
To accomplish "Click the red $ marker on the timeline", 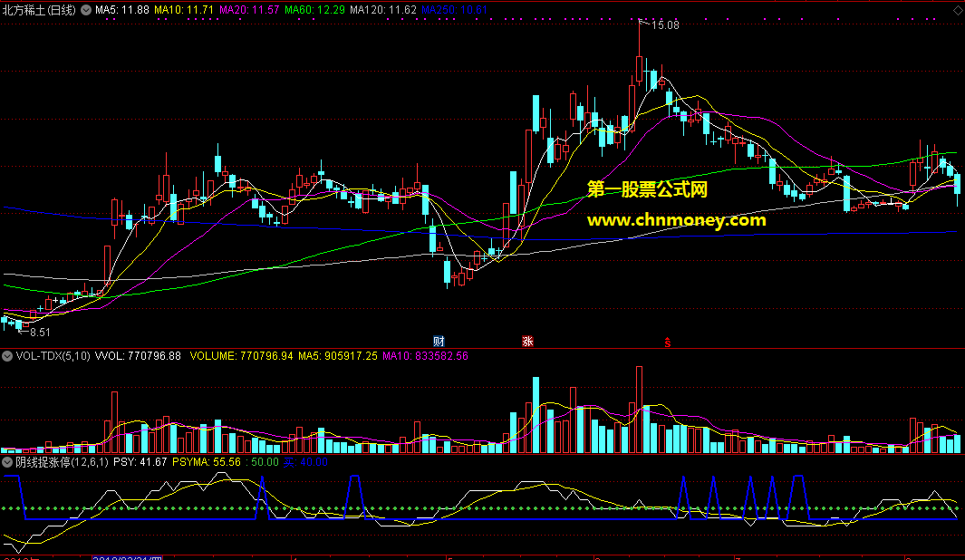I will pos(667,343).
